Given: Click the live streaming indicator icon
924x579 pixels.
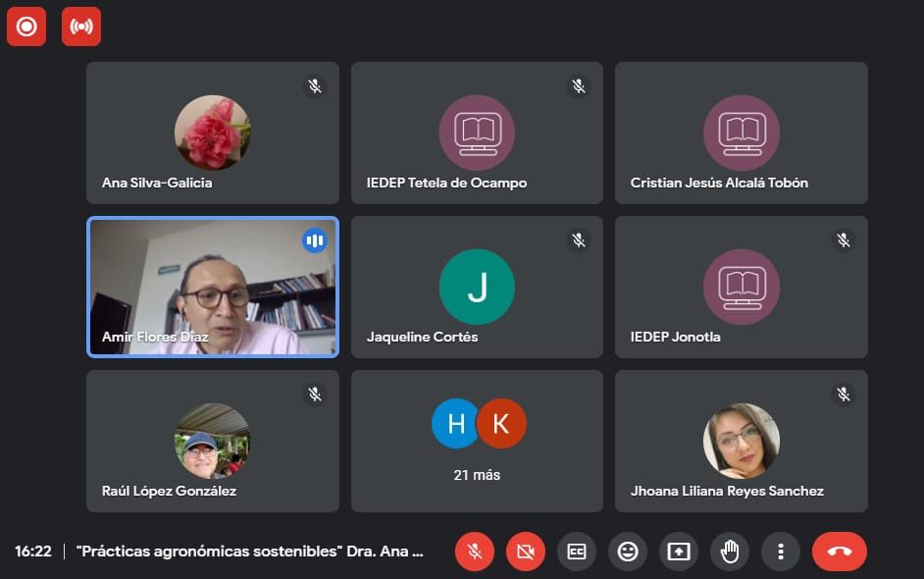Looking at the screenshot, I should coord(81,26).
